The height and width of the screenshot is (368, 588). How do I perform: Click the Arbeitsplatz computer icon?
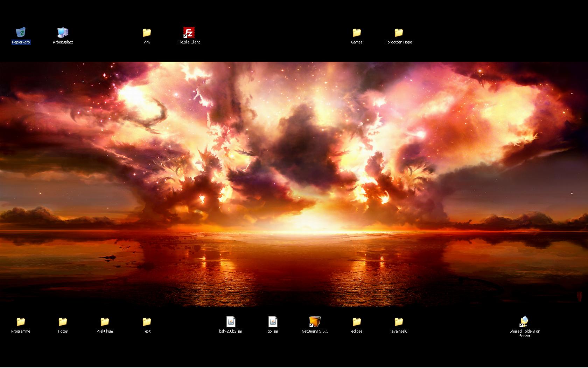[63, 33]
